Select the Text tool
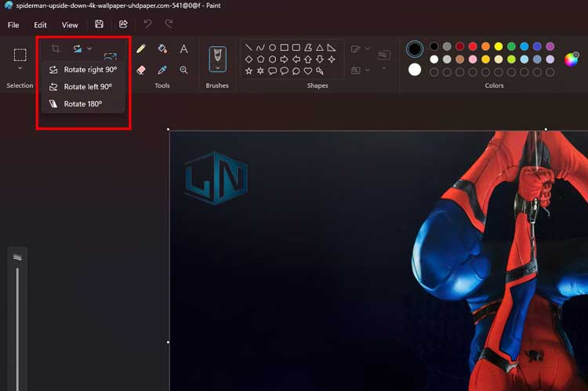Image resolution: width=588 pixels, height=391 pixels. [183, 49]
